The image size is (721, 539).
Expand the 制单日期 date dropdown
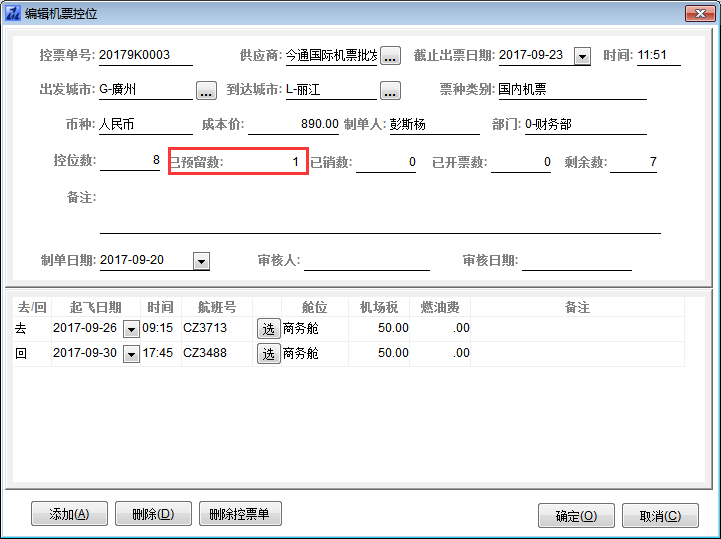click(x=201, y=261)
